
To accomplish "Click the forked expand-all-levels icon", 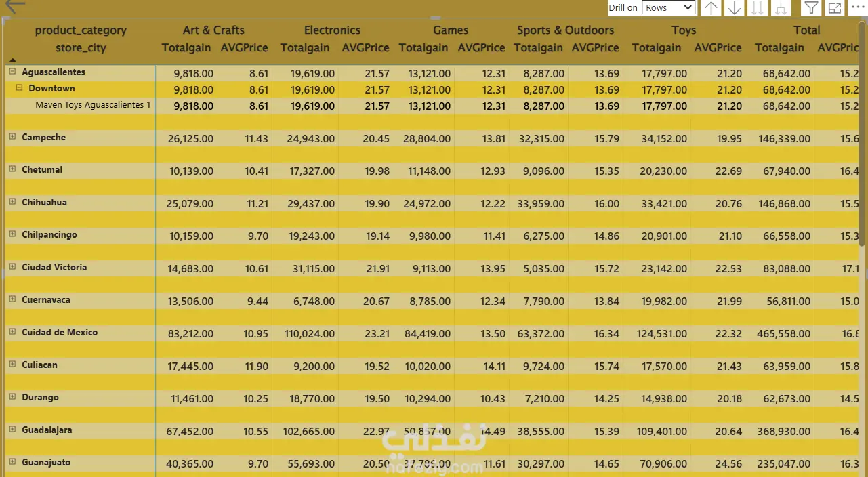I will point(781,8).
